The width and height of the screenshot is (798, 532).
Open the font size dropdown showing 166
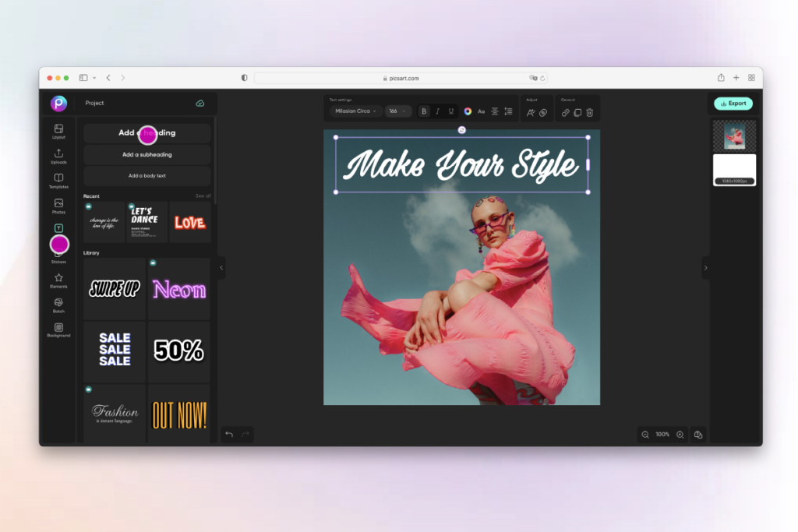point(397,111)
